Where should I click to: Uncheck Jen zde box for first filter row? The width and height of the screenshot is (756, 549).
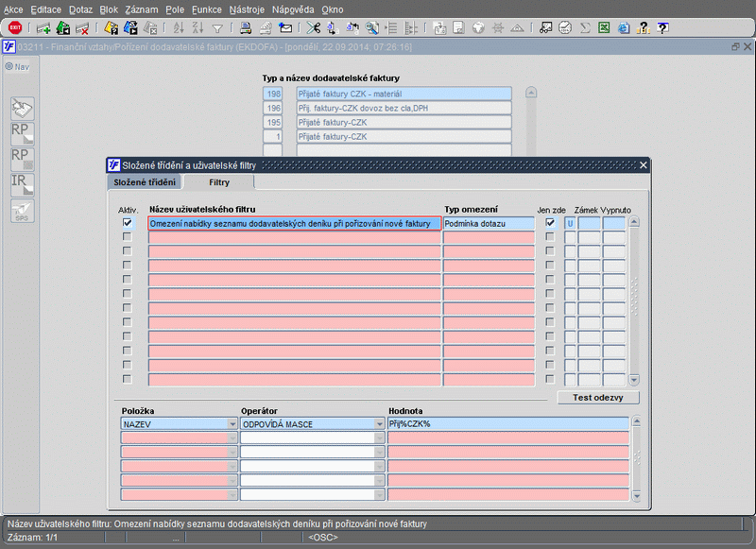click(x=550, y=223)
